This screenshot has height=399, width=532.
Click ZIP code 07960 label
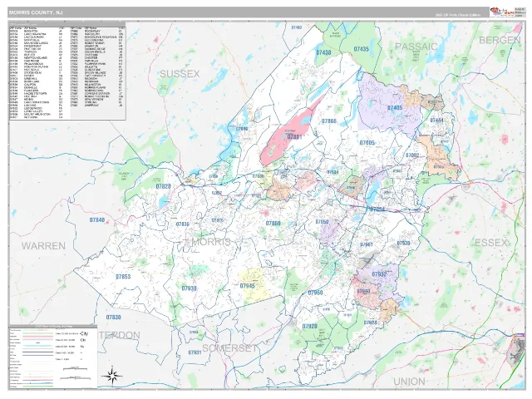pos(315,293)
